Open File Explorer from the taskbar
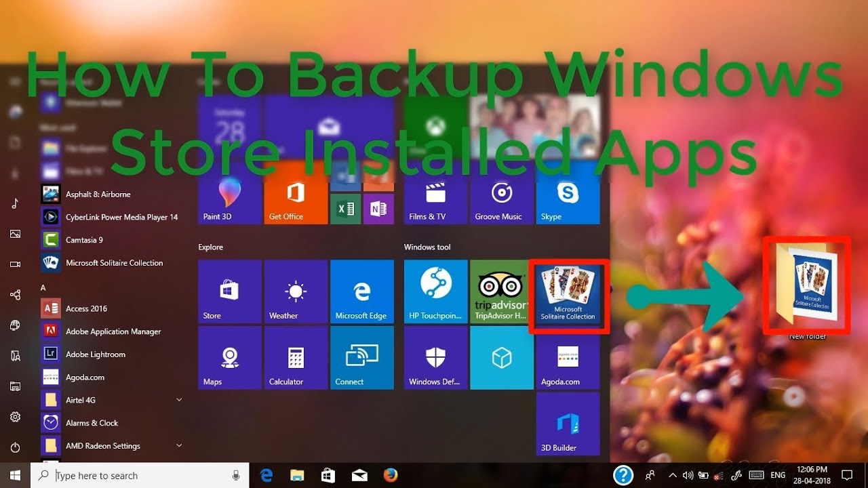The width and height of the screenshot is (868, 488). click(x=297, y=476)
